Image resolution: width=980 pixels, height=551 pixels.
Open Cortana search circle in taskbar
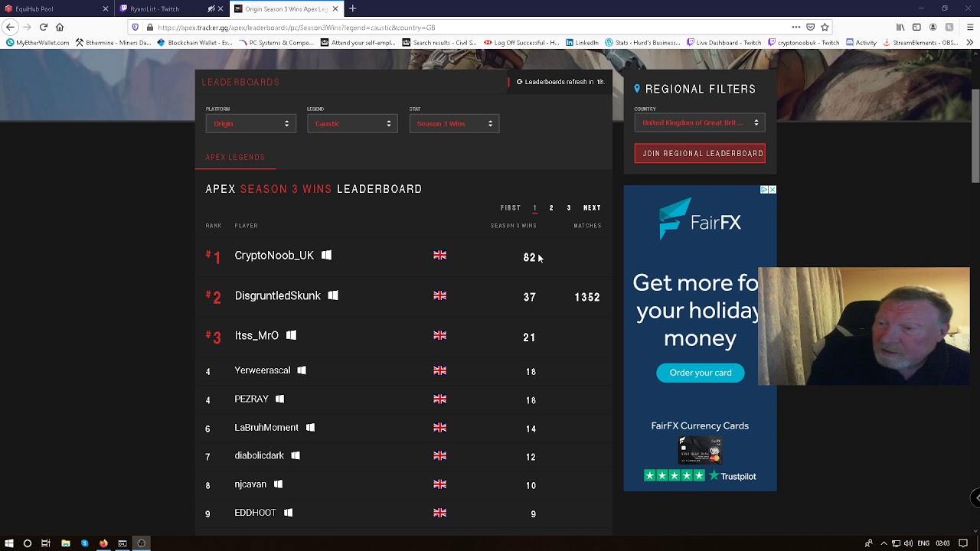tap(28, 543)
